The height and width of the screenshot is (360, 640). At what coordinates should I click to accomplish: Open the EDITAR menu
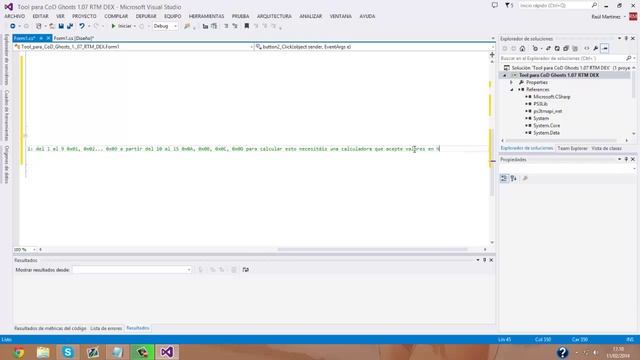40,16
